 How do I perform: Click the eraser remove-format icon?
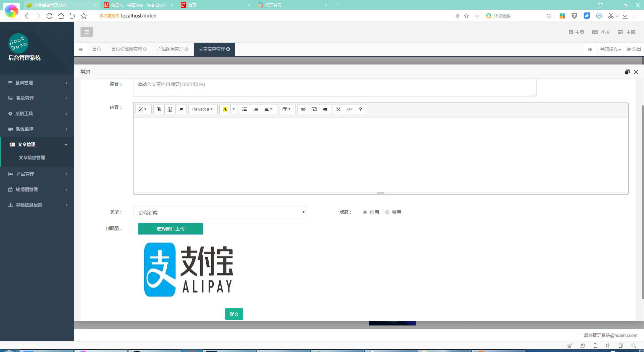point(181,109)
